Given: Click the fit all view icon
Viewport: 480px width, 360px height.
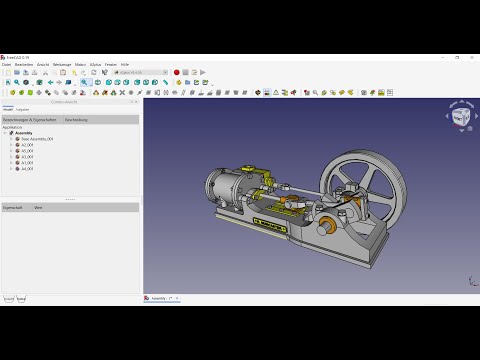Looking at the screenshot, I should pyautogui.click(x=8, y=82).
